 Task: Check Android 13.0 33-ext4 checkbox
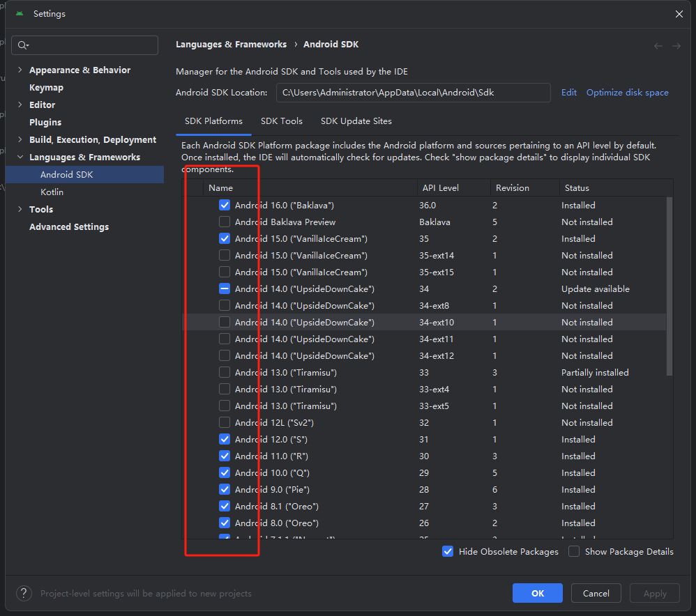[225, 389]
